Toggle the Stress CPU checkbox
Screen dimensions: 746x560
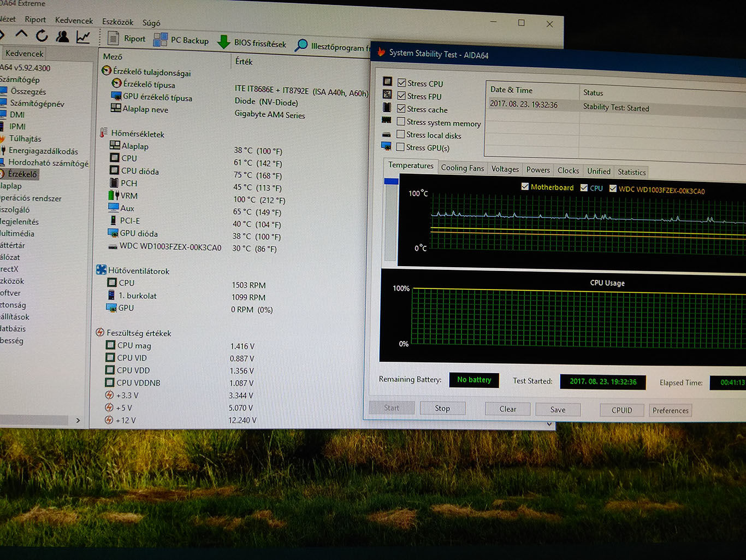(x=402, y=83)
